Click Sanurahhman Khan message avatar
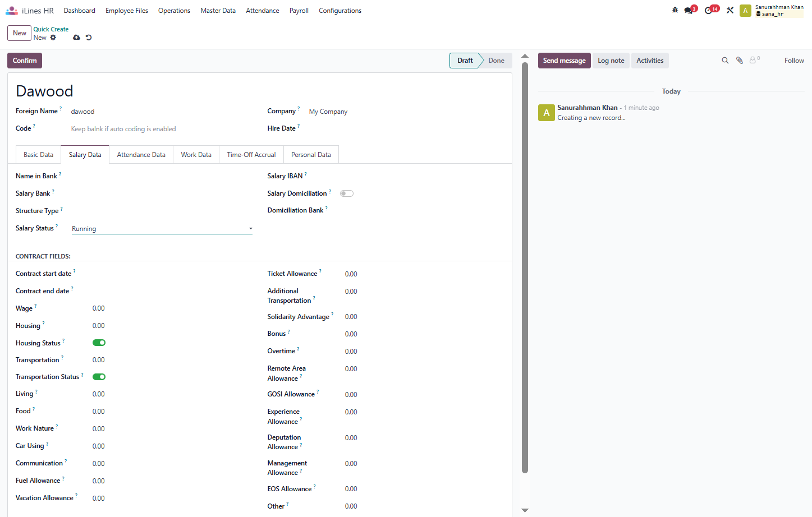This screenshot has height=517, width=812. tap(547, 113)
